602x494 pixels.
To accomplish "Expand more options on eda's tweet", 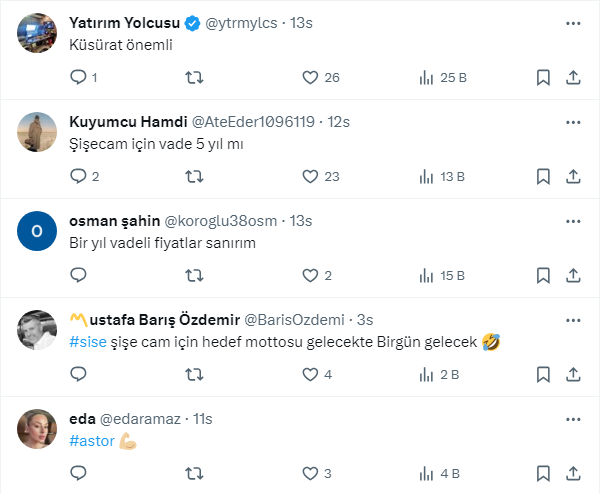I will 573,418.
